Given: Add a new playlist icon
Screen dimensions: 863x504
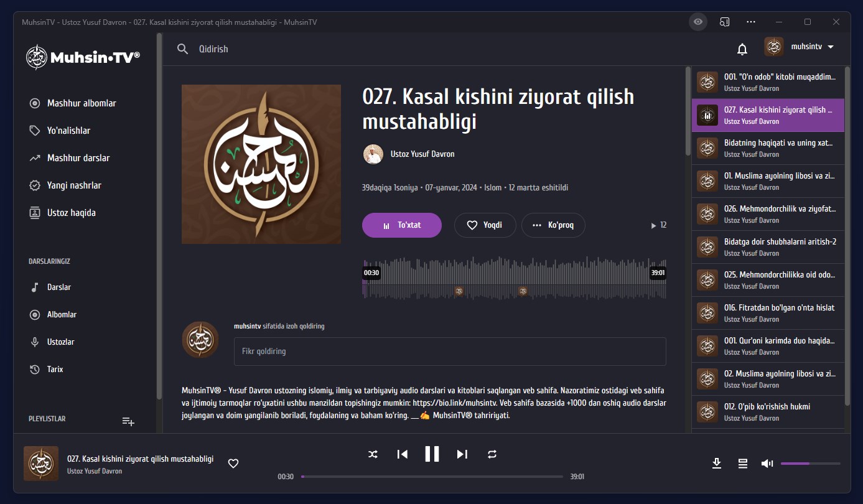Looking at the screenshot, I should [x=128, y=421].
